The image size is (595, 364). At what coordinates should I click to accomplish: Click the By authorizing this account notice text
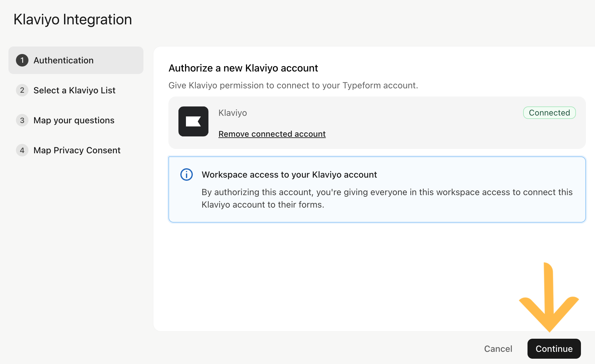[x=387, y=198]
